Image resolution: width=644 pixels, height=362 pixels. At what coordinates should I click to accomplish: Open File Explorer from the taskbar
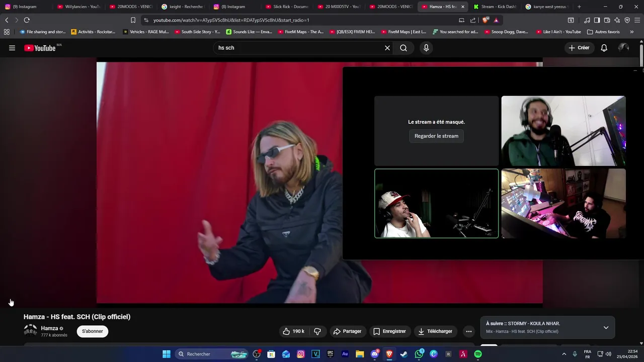pyautogui.click(x=360, y=354)
